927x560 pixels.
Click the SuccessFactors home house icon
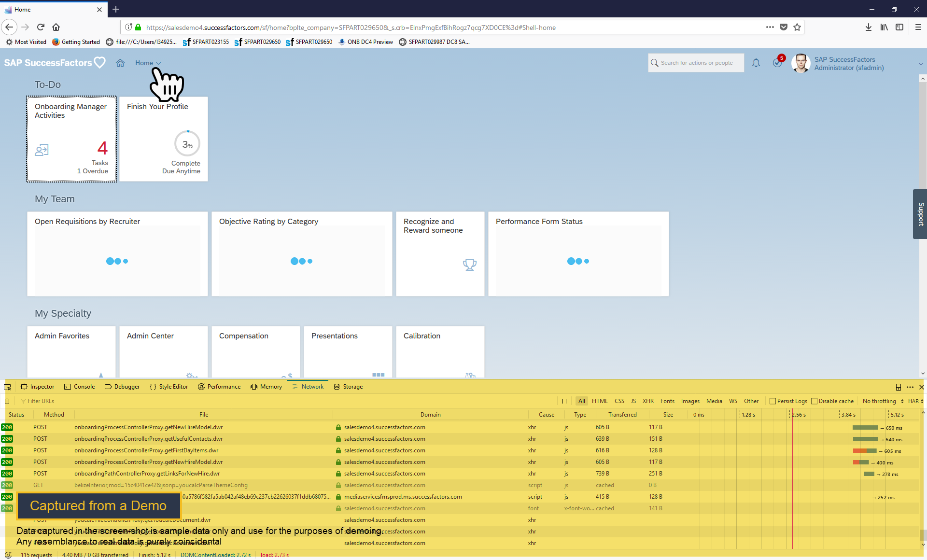[x=120, y=63]
